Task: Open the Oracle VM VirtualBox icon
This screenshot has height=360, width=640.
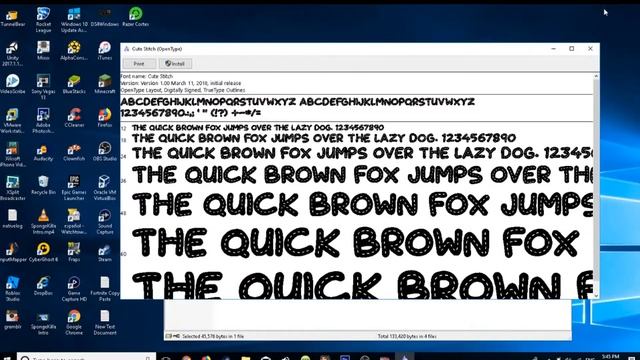Action: coord(104,188)
